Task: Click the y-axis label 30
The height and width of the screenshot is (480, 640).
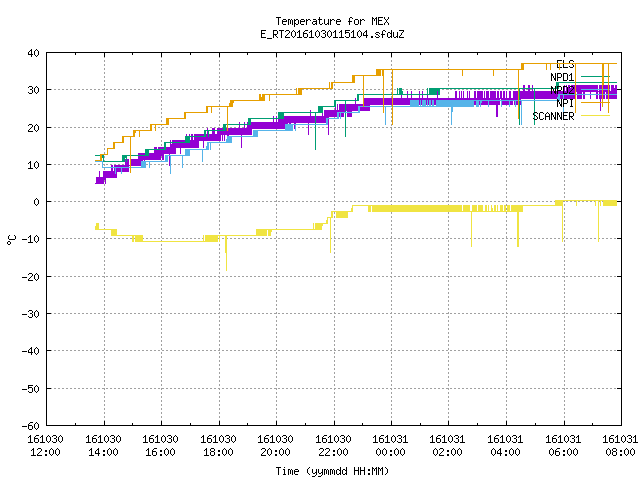Action: pyautogui.click(x=33, y=90)
